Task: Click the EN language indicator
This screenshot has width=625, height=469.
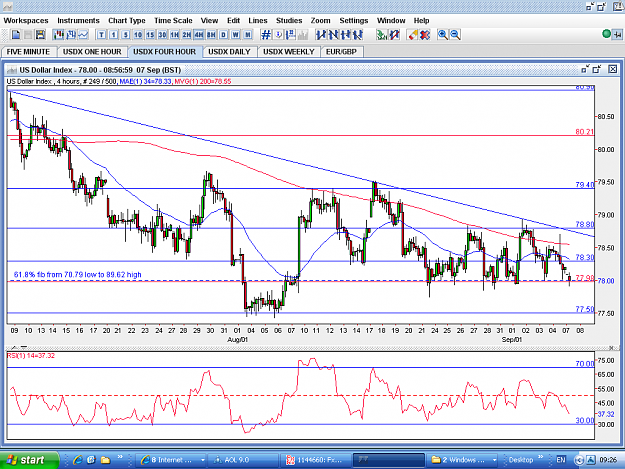Action: pos(561,460)
